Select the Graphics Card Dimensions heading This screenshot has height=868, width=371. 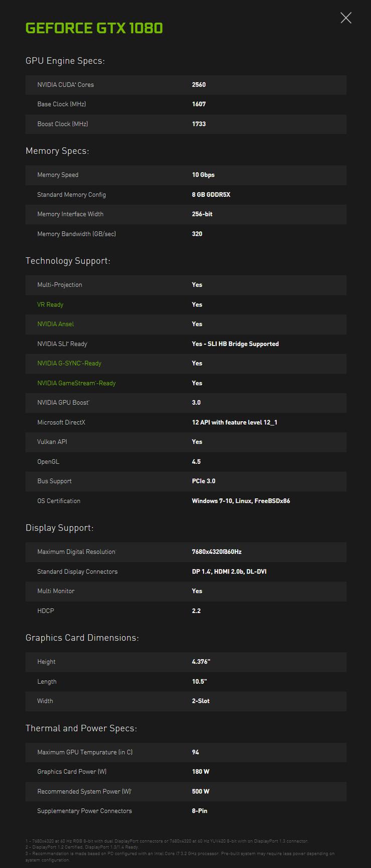click(x=82, y=638)
